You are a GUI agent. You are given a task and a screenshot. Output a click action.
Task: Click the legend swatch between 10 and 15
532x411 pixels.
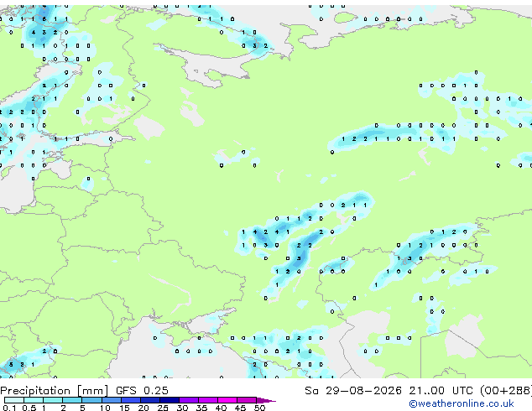112,400
